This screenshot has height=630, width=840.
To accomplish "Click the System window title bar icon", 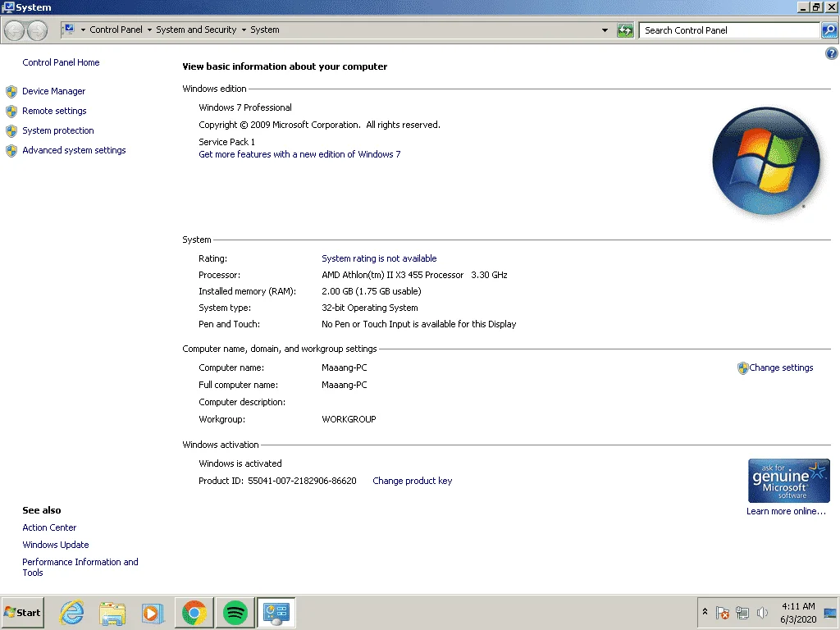I will click(7, 7).
